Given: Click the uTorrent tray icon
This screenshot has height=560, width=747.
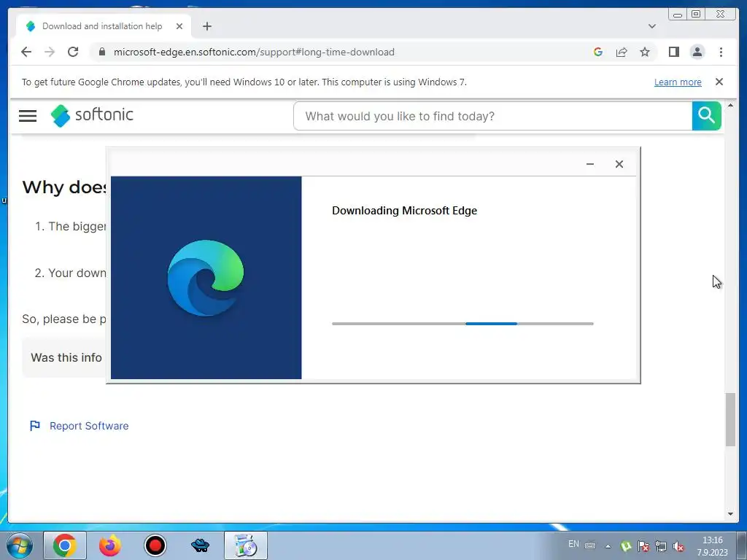Looking at the screenshot, I should point(626,546).
